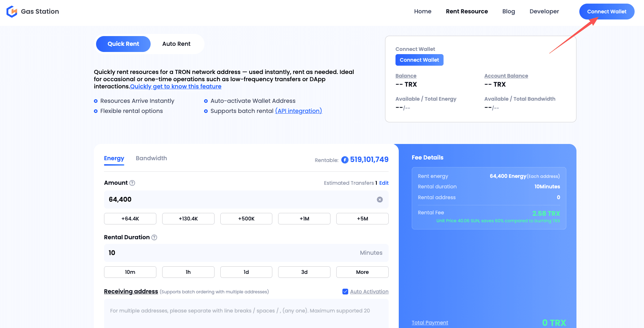Click the 'Available / Total Bandwidth' label

tap(520, 99)
